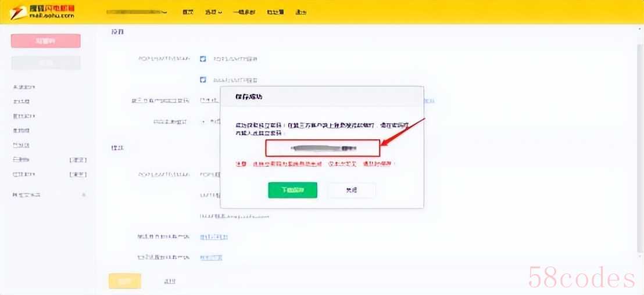Toggle the POP3/SMTP service checkbox

tap(203, 59)
